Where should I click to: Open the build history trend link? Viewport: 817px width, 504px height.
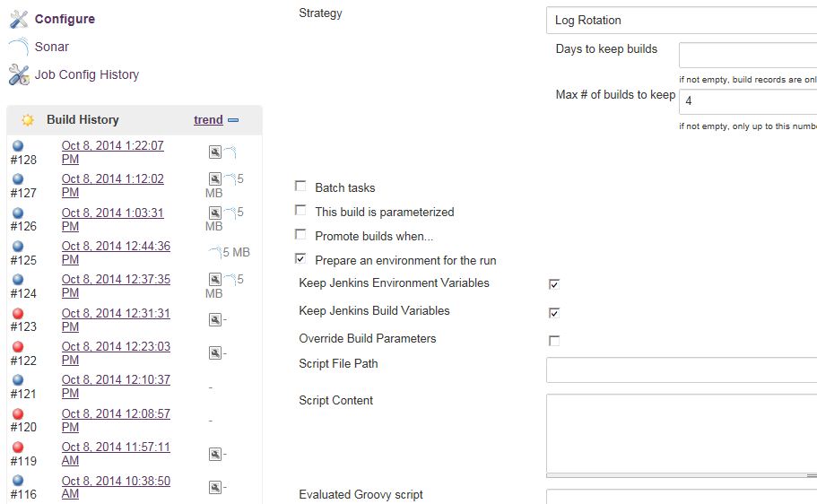[208, 120]
